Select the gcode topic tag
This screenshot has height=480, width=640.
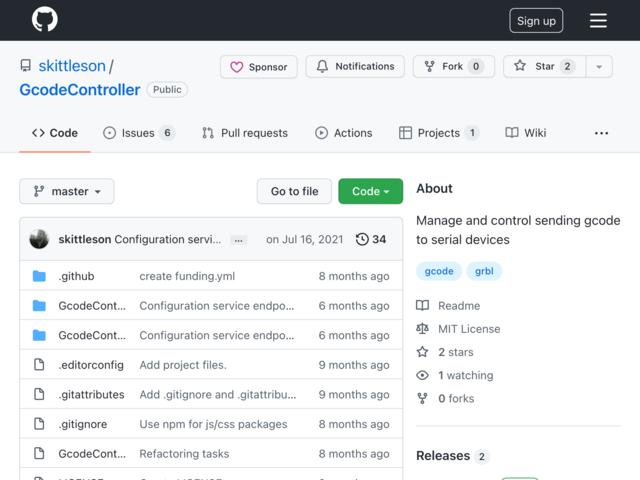(x=439, y=271)
